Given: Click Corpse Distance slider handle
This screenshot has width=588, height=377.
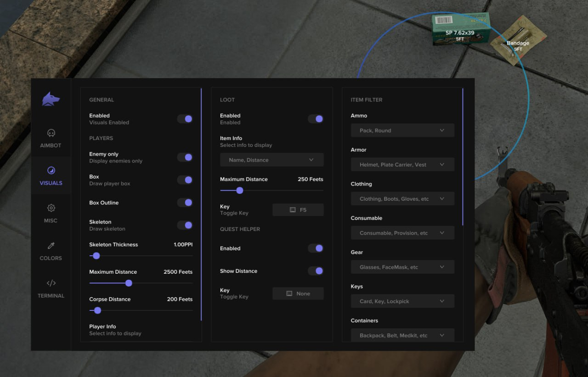Looking at the screenshot, I should tap(97, 310).
